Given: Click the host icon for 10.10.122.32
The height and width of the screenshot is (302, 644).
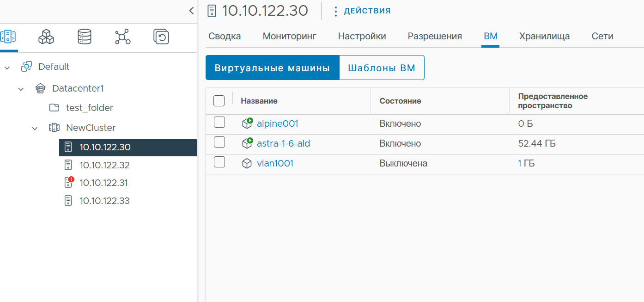Looking at the screenshot, I should click(68, 165).
